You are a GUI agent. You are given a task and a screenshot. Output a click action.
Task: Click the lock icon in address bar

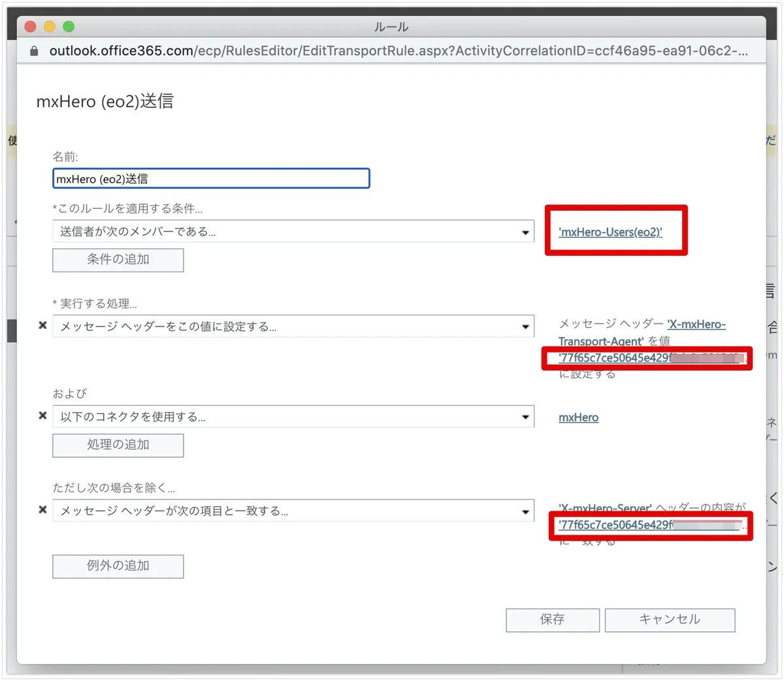34,51
